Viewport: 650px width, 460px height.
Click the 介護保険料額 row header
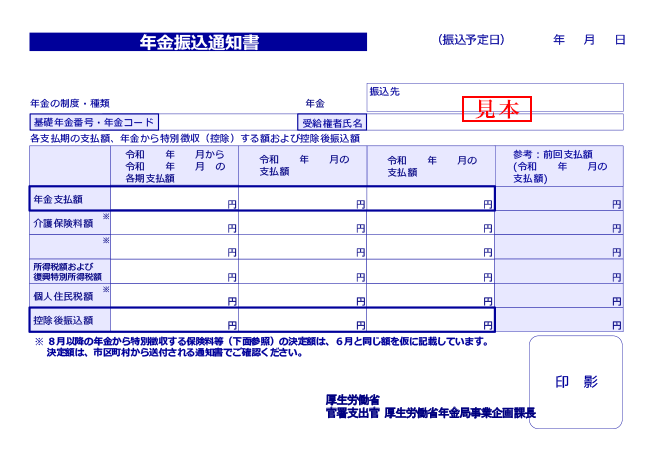pyautogui.click(x=70, y=223)
